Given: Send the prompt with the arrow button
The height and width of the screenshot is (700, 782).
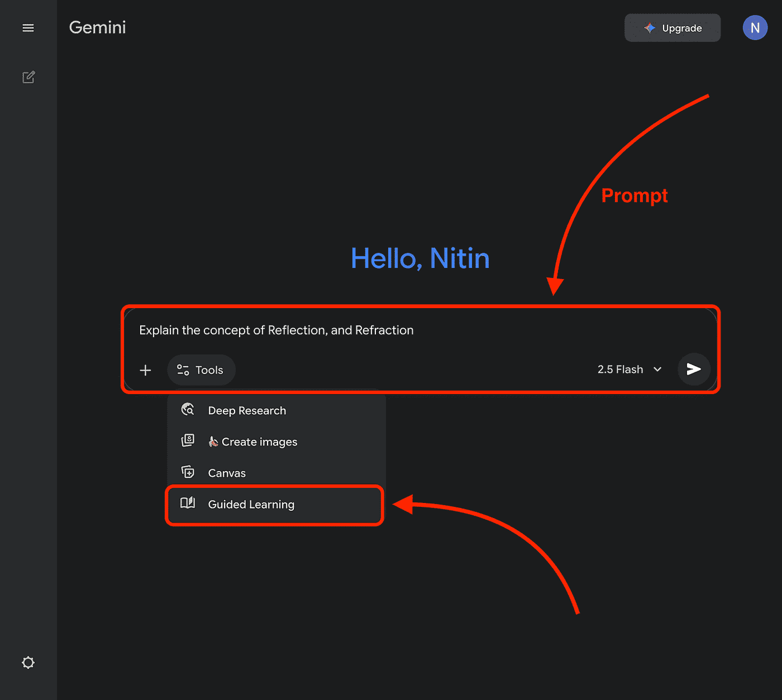Looking at the screenshot, I should click(x=694, y=369).
